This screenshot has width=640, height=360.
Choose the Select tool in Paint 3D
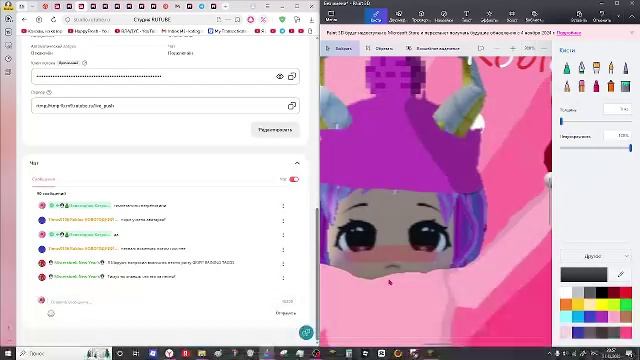tap(340, 48)
